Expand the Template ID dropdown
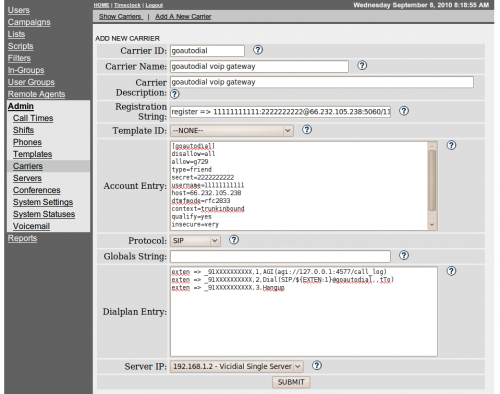This screenshot has width=500, height=394. pyautogui.click(x=232, y=131)
